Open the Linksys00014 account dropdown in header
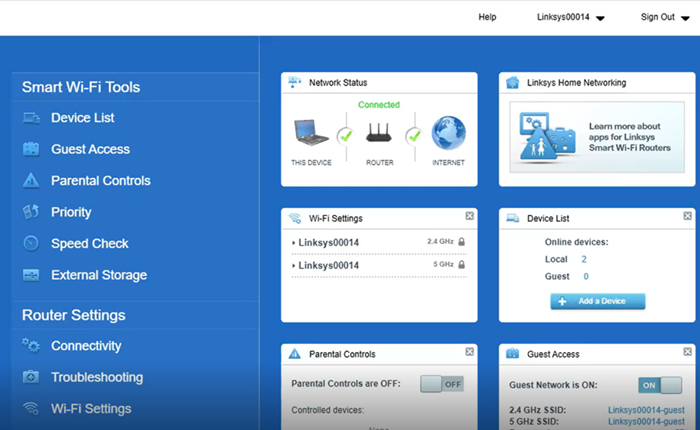This screenshot has width=700, height=430. pyautogui.click(x=571, y=17)
